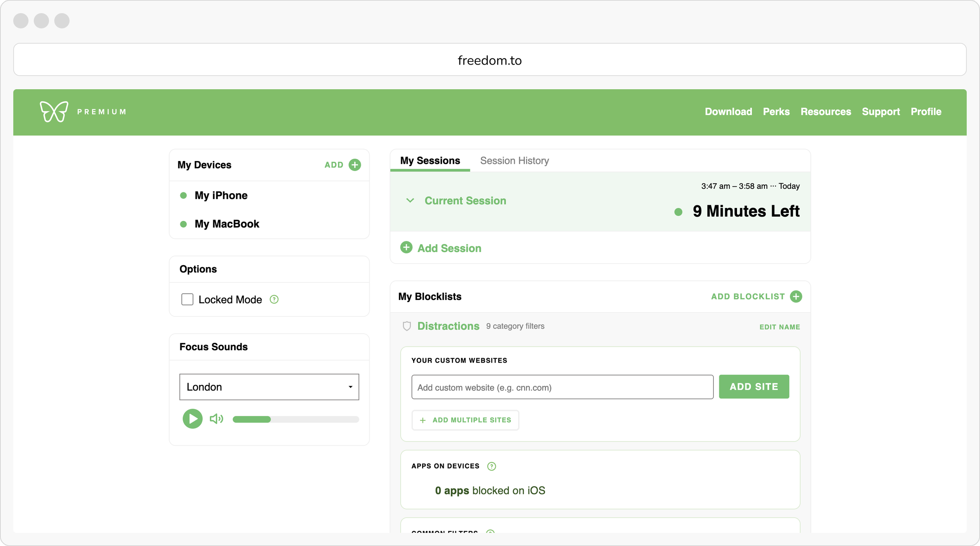
Task: Open the focus sound dropdown showing London
Action: click(x=269, y=387)
